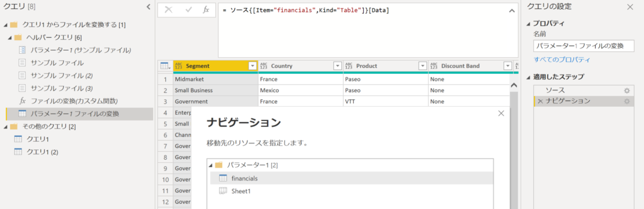Click table icon beside クエリ1 (2)
The height and width of the screenshot is (209, 644).
[x=18, y=152]
